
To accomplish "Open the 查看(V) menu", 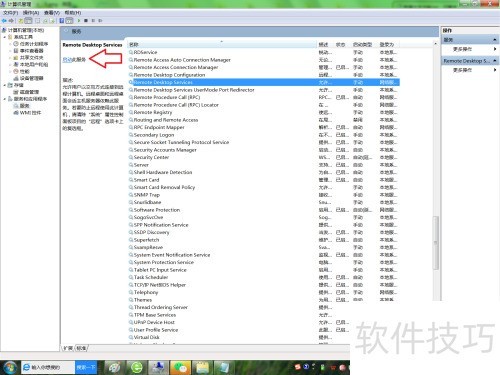I will click(x=52, y=13).
